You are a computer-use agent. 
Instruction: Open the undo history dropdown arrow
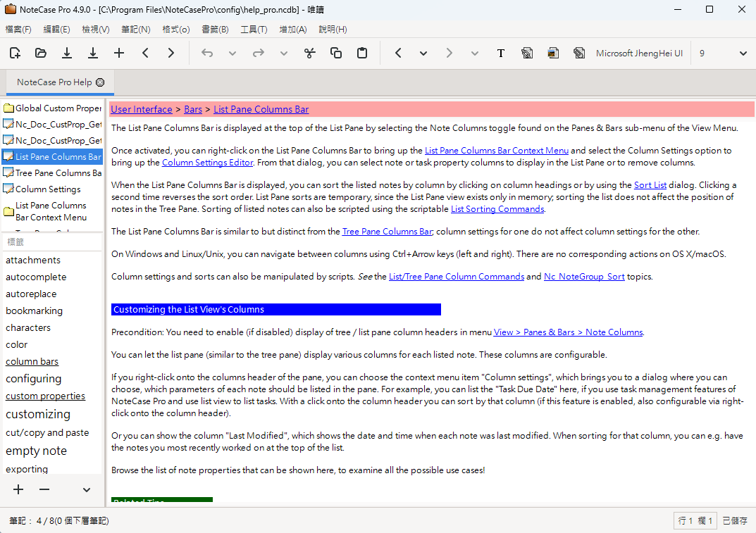click(233, 54)
